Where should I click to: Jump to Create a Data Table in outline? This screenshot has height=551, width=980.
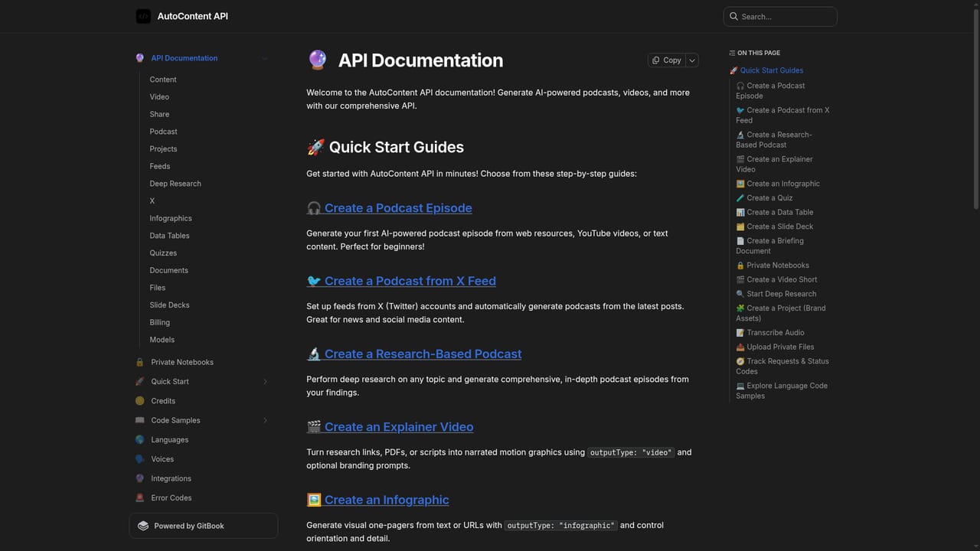[775, 212]
